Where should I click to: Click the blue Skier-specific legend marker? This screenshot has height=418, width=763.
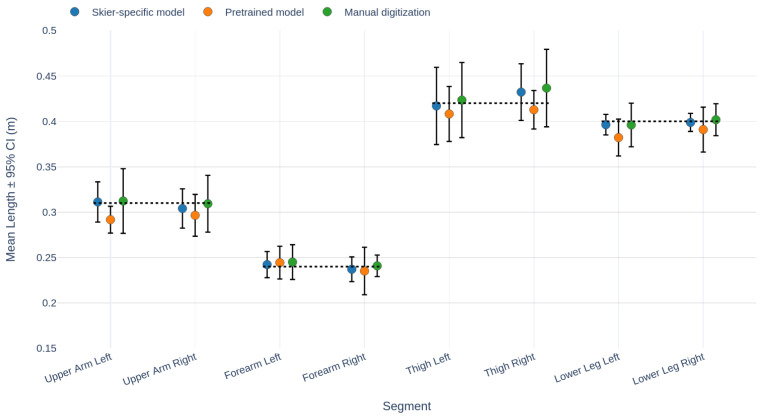75,12
